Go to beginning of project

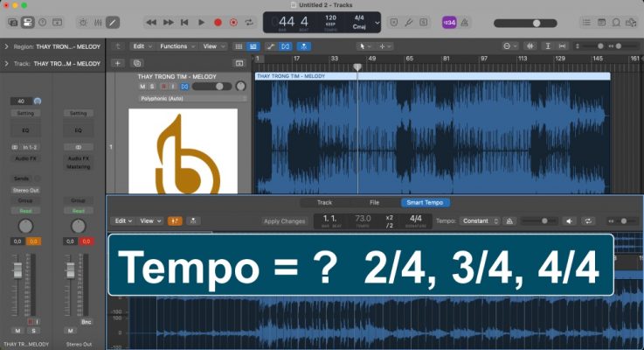[184, 22]
